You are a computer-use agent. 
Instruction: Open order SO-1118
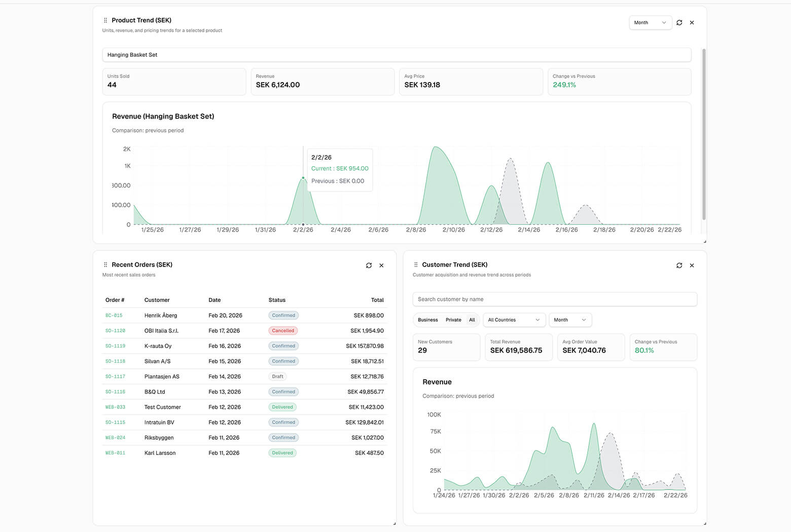tap(115, 361)
